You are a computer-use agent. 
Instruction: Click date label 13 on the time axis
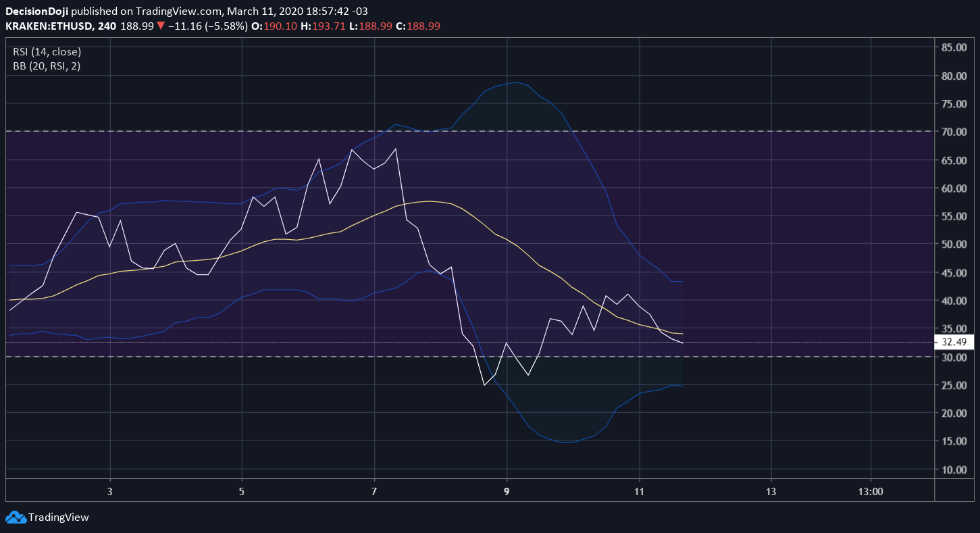point(771,490)
